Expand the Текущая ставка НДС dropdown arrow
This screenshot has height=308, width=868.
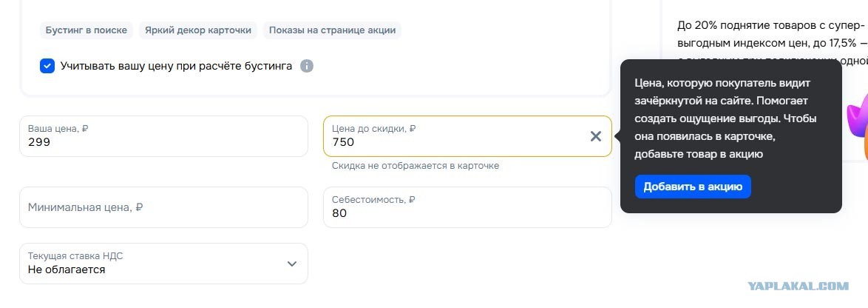click(292, 264)
